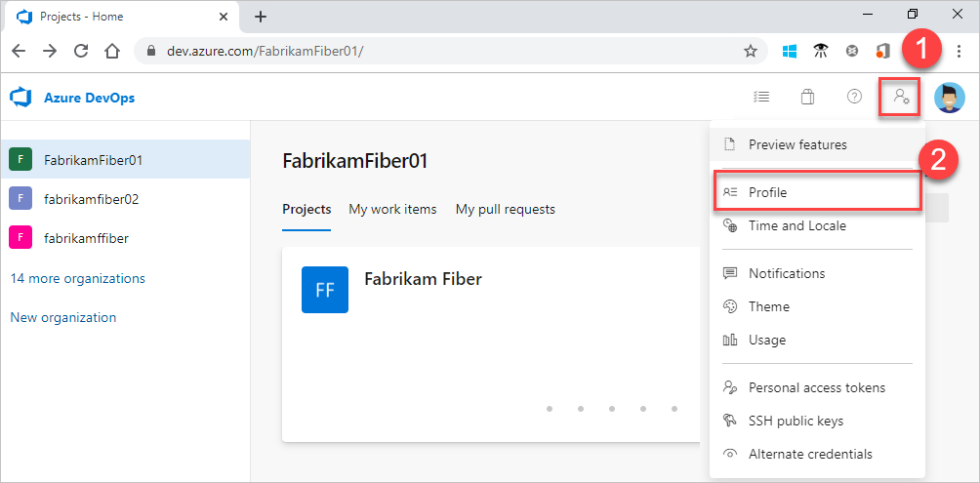
Task: Switch to My pull requests tab
Action: 505,209
